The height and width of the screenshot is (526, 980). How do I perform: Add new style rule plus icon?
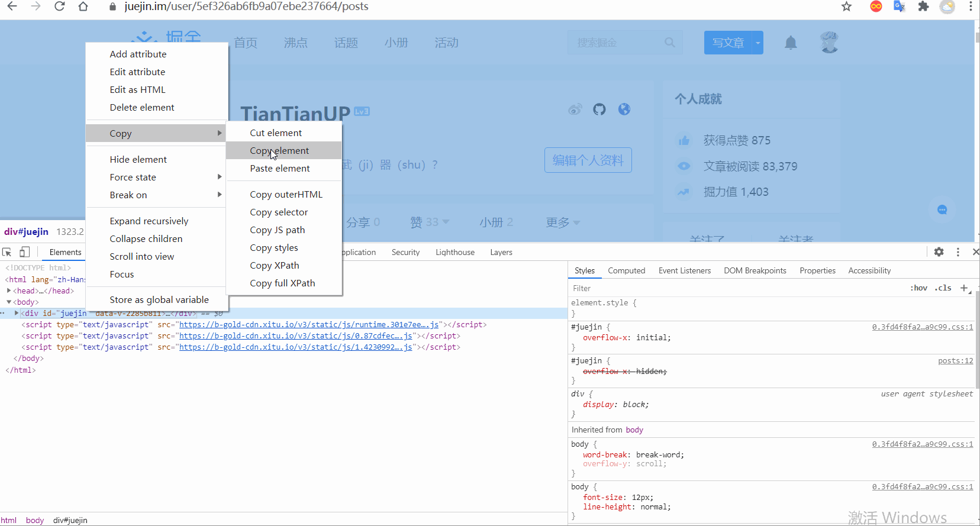coord(964,288)
